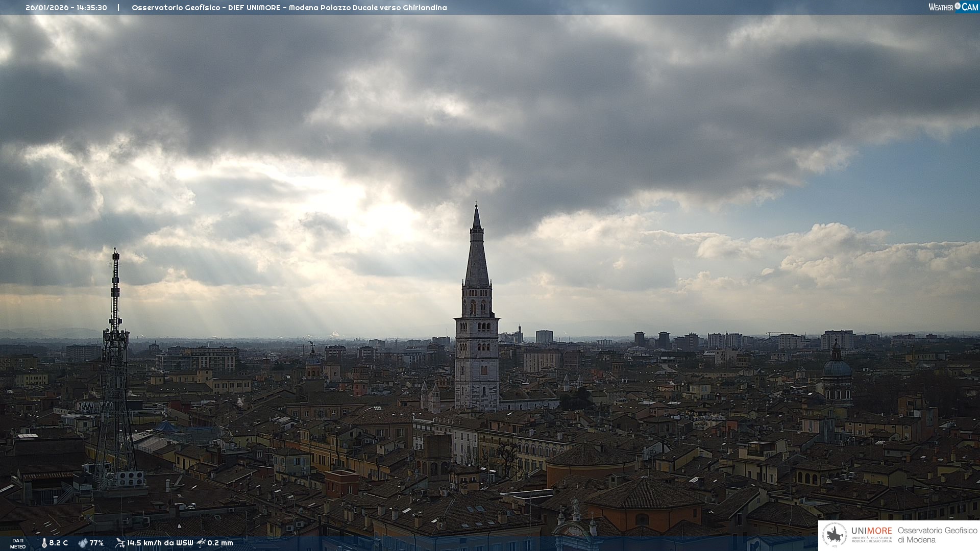The image size is (980, 551).
Task: Click the 0.2 mm rainfall value
Action: [220, 543]
